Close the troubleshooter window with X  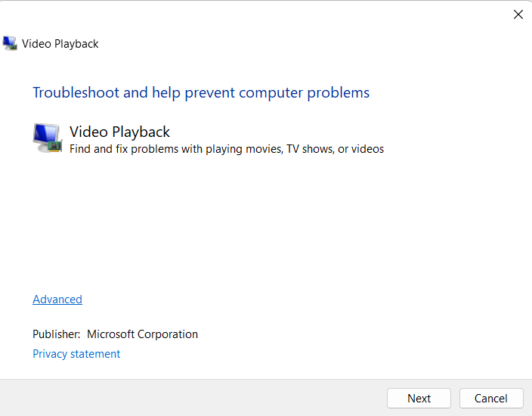pos(518,14)
